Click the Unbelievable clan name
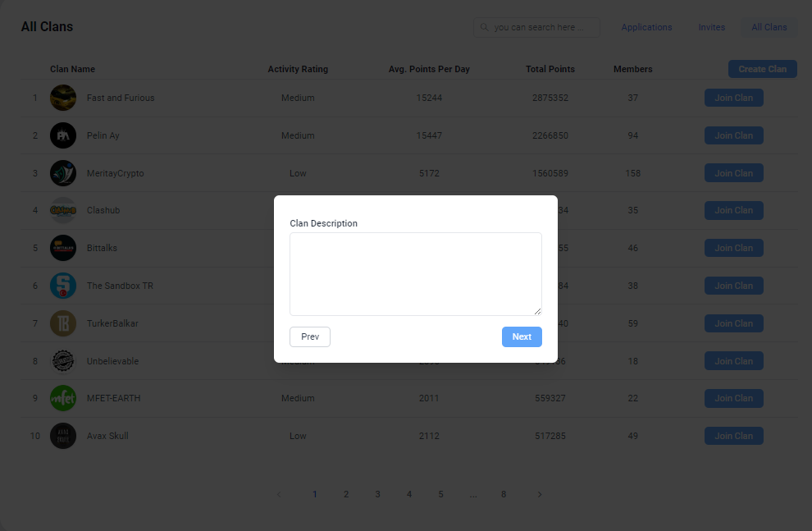This screenshot has height=531, width=812. coord(113,361)
